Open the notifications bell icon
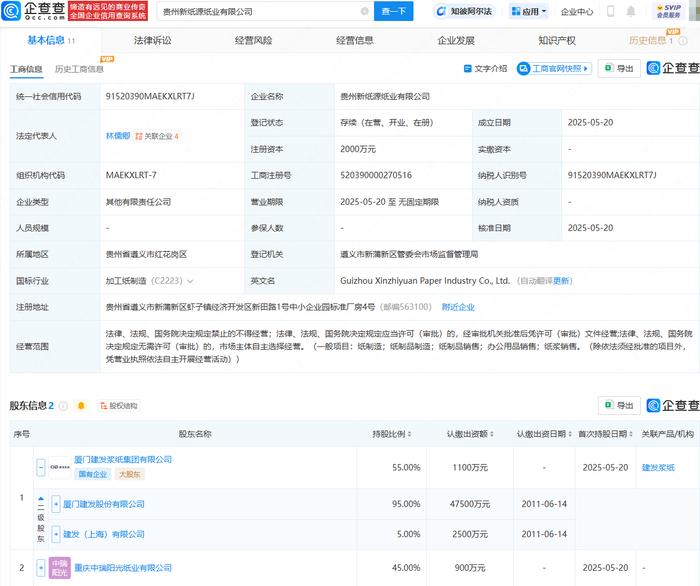The height and width of the screenshot is (586, 700). (631, 11)
